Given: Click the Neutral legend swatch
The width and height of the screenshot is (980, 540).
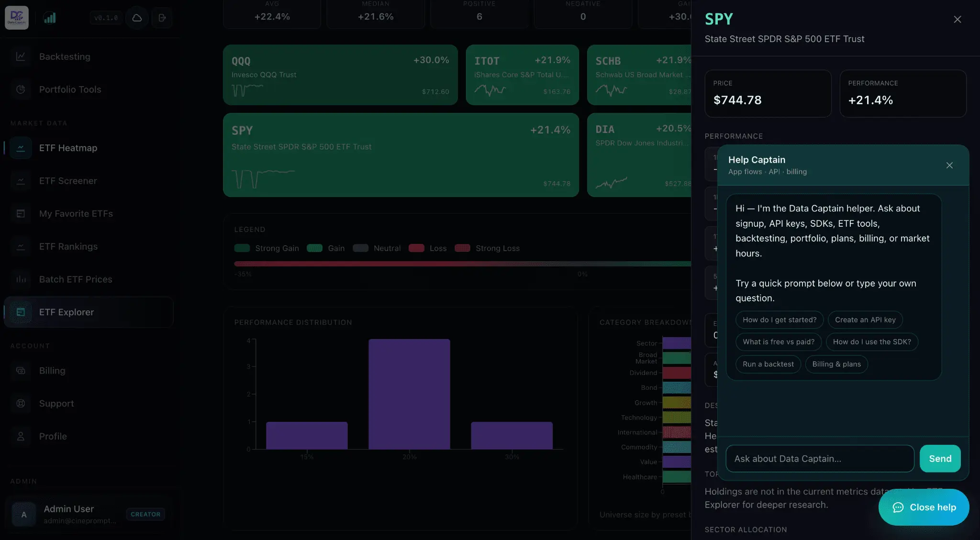Looking at the screenshot, I should pos(360,248).
